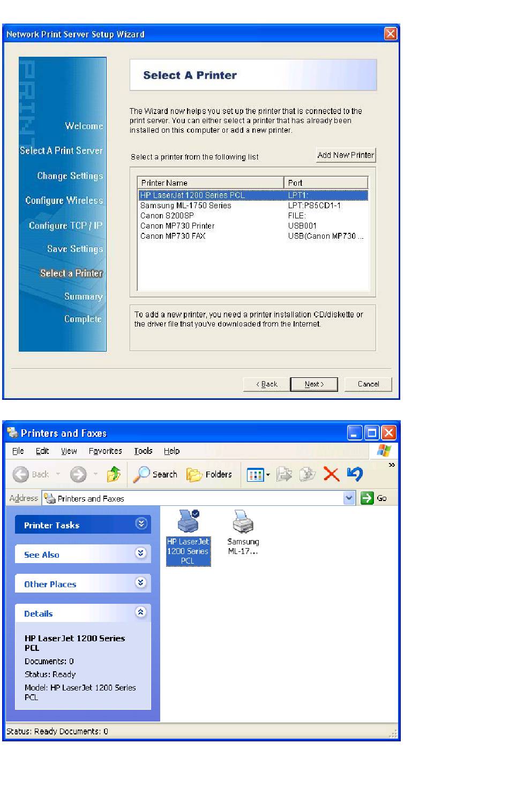The width and height of the screenshot is (509, 812).
Task: Expand the See Also panel
Action: click(x=141, y=553)
